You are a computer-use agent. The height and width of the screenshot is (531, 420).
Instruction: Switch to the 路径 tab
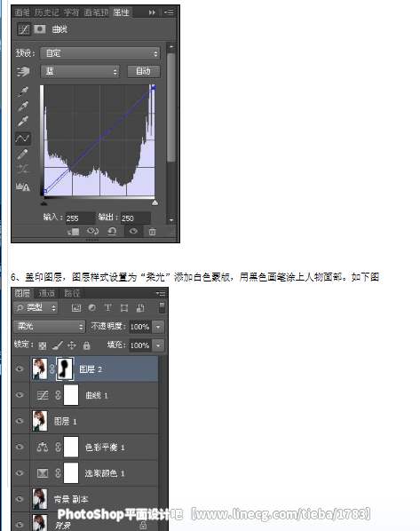click(72, 293)
